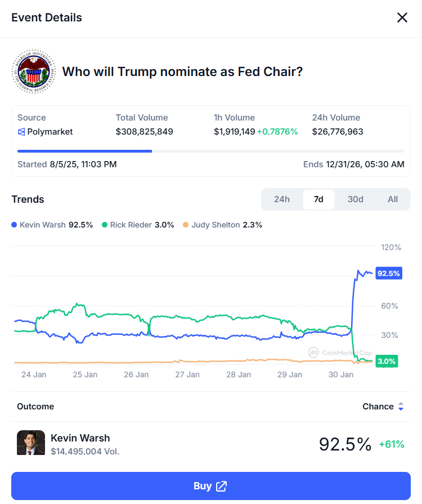This screenshot has width=422, height=504.
Task: Click the external-link icon inside the Buy button
Action: click(x=222, y=485)
